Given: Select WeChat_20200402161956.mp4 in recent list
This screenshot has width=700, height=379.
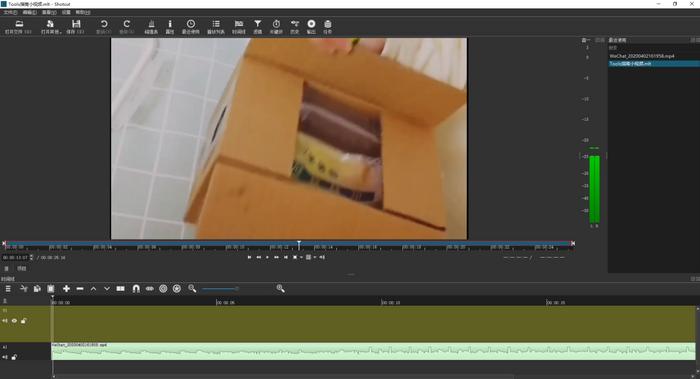Looking at the screenshot, I should (642, 56).
